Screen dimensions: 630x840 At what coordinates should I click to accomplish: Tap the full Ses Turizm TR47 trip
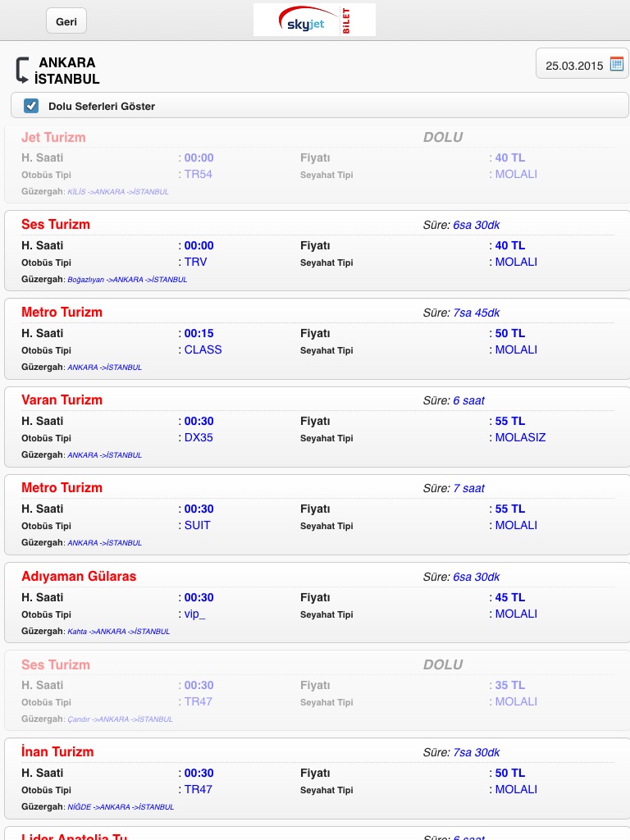[x=315, y=690]
